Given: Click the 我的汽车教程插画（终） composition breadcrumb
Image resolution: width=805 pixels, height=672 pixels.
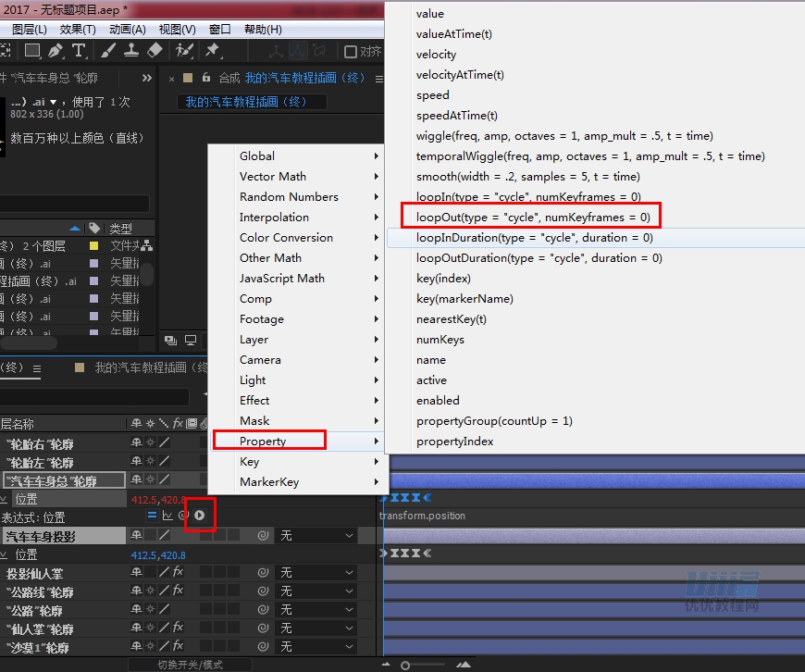Looking at the screenshot, I should click(245, 102).
